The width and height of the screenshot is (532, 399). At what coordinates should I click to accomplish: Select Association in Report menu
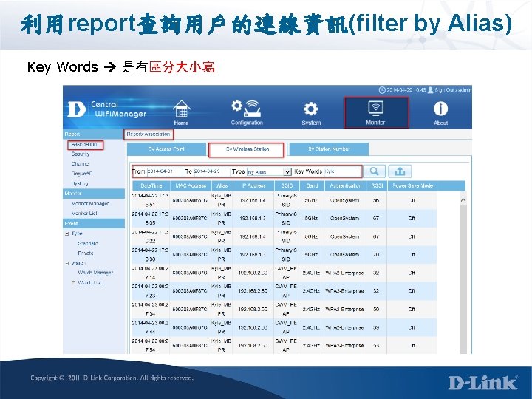[x=84, y=144]
